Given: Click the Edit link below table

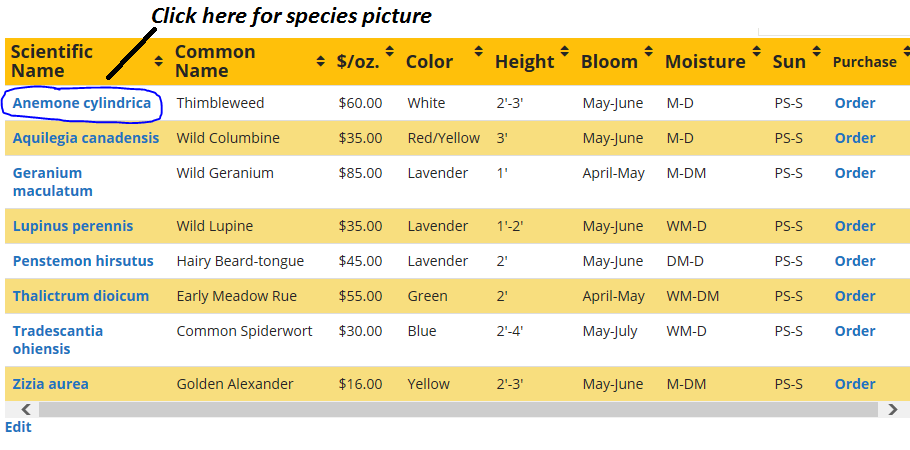Looking at the screenshot, I should [x=18, y=427].
